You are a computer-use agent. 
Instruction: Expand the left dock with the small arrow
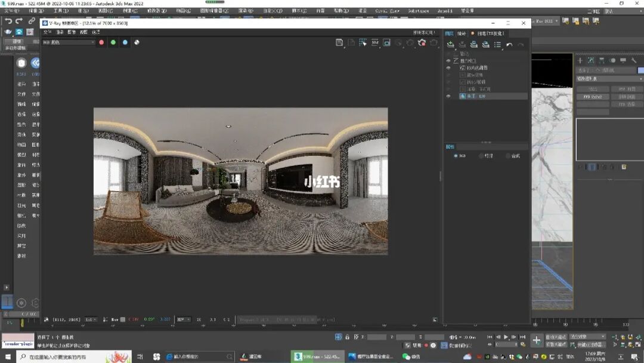[x=7, y=287]
